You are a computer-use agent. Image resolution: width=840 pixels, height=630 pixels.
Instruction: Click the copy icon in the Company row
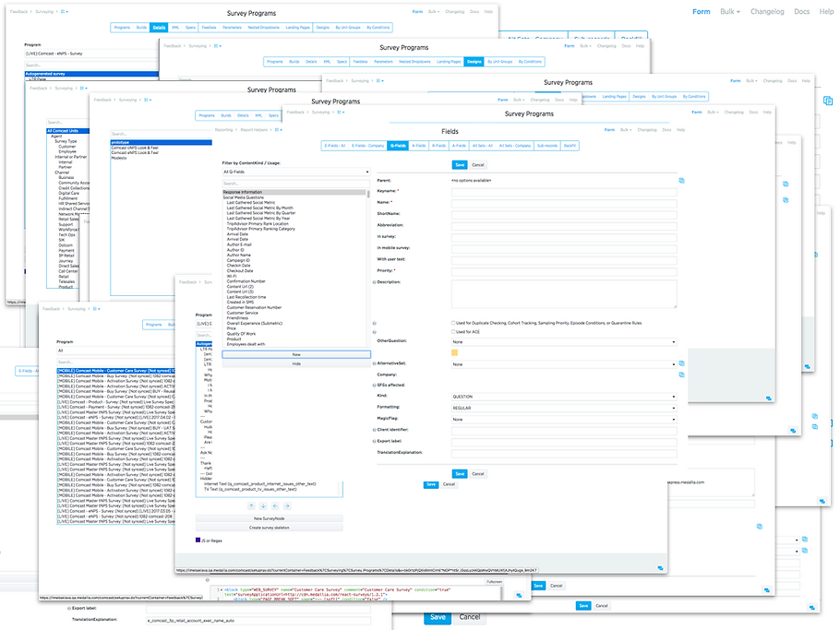[x=681, y=374]
